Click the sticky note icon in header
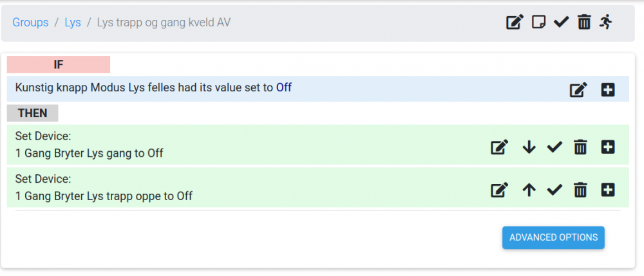 (x=538, y=23)
